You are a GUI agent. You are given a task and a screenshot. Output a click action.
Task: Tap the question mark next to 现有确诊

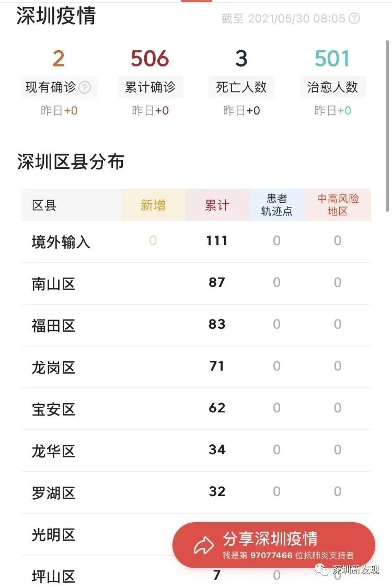pos(85,87)
